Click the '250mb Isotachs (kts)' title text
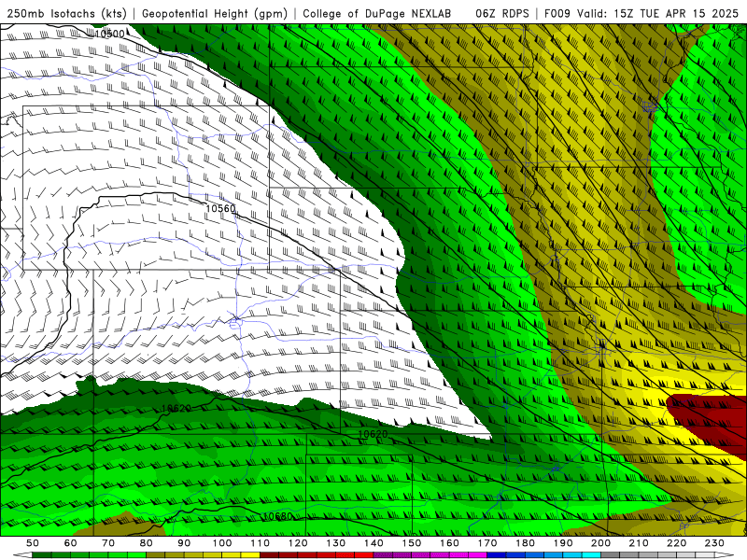Screen dimensions: 747x560 pos(66,13)
